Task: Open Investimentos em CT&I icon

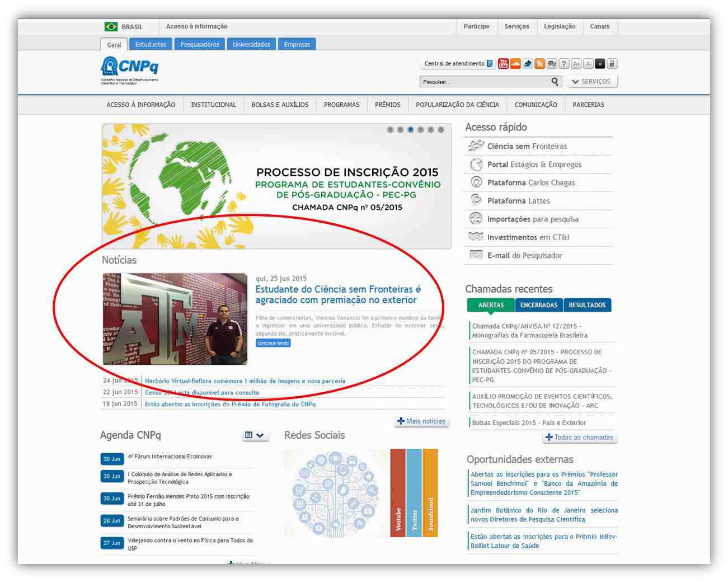Action: click(x=476, y=237)
